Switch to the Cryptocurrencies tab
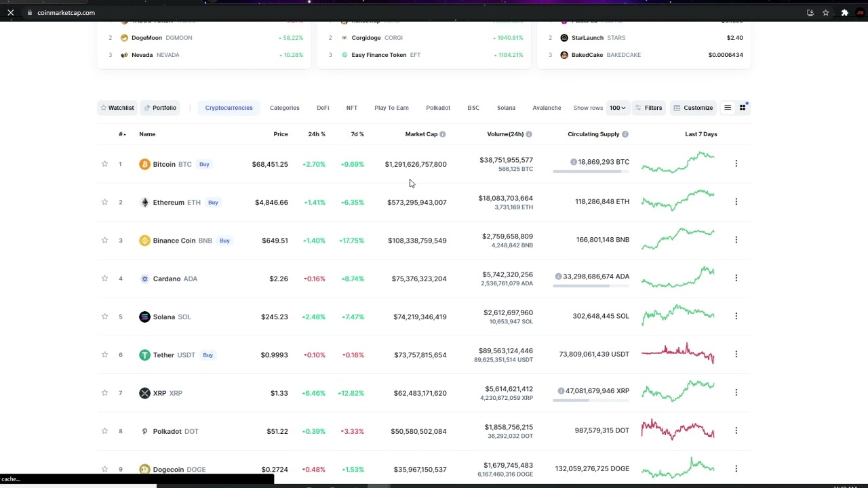The image size is (868, 488). point(229,108)
